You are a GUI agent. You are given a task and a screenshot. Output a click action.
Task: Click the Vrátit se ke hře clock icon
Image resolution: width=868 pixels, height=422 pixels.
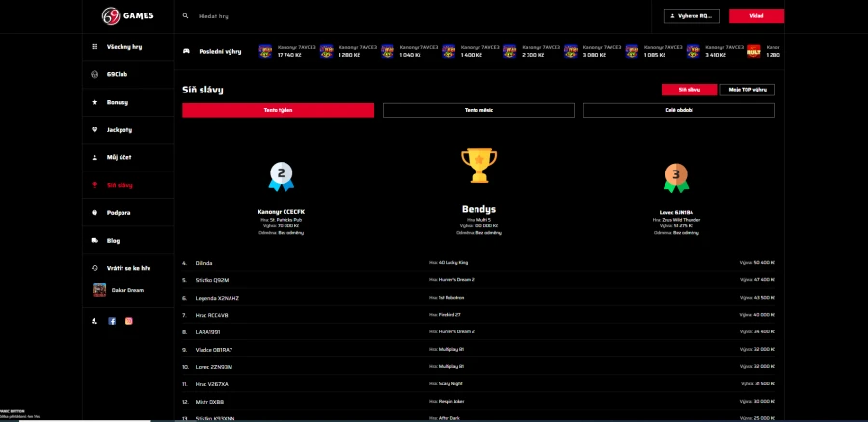[x=95, y=268]
